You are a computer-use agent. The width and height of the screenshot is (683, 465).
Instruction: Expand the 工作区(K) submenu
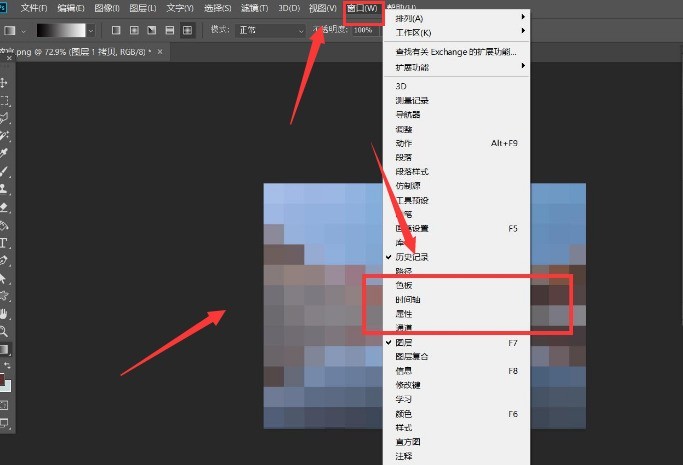coord(456,33)
